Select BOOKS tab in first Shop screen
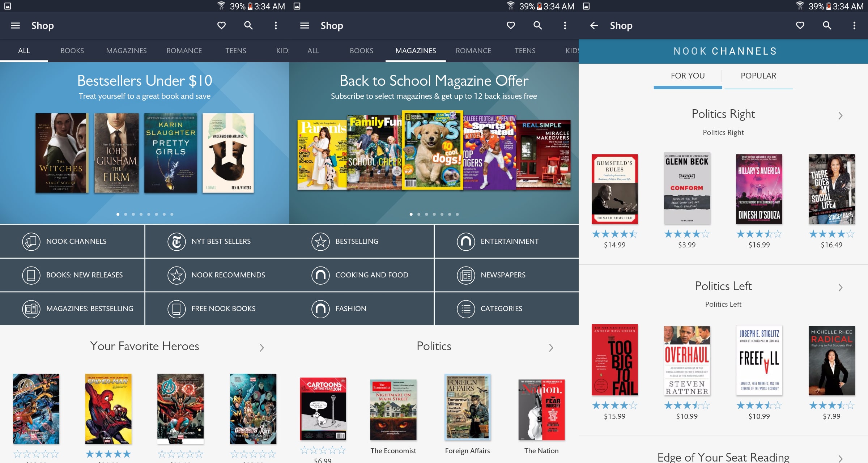 [x=72, y=51]
